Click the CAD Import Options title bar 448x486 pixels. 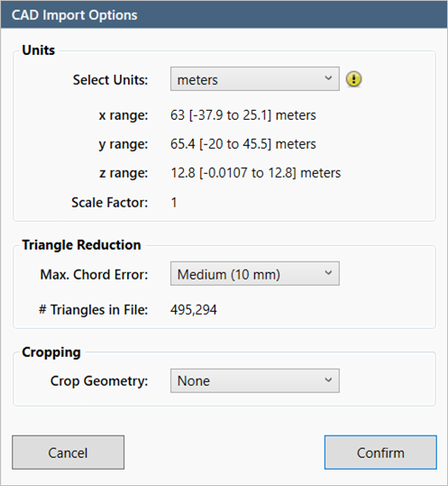[224, 14]
